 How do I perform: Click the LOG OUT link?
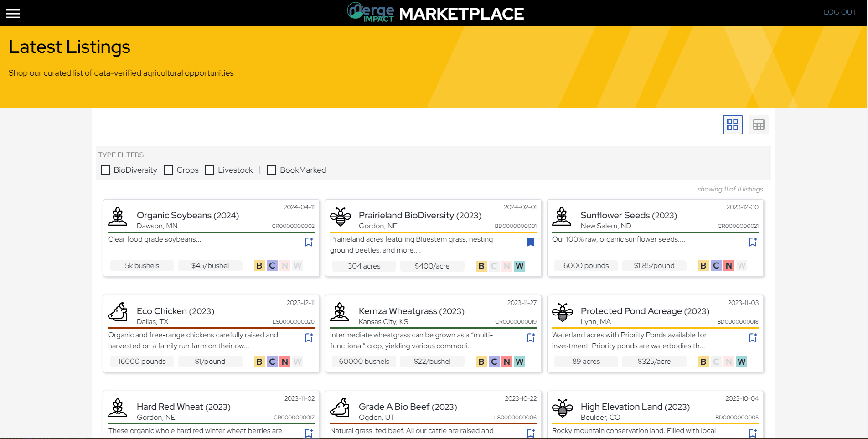tap(839, 12)
